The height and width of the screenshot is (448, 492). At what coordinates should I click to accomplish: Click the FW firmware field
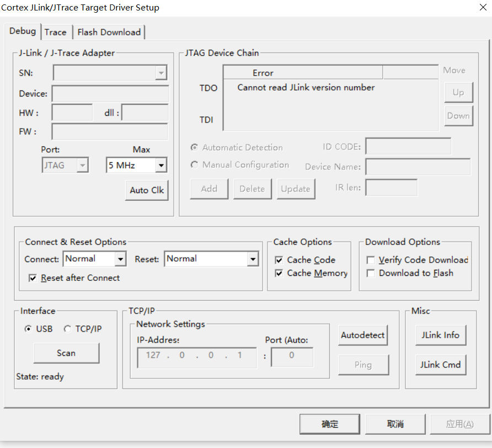[x=110, y=131]
